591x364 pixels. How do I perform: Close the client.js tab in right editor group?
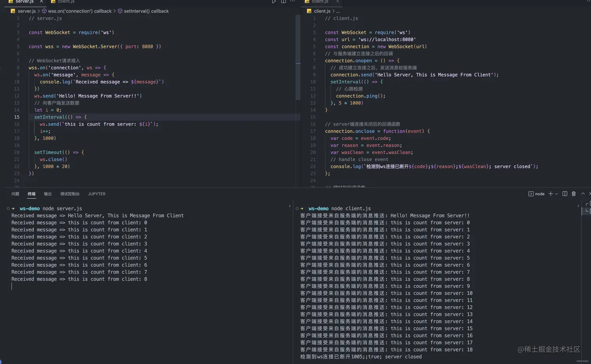tap(338, 2)
